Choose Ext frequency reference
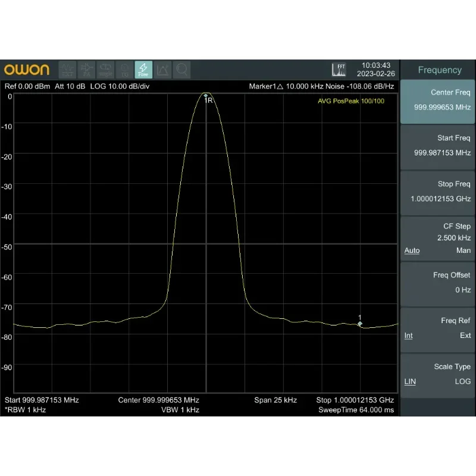476x476 pixels. (x=465, y=336)
